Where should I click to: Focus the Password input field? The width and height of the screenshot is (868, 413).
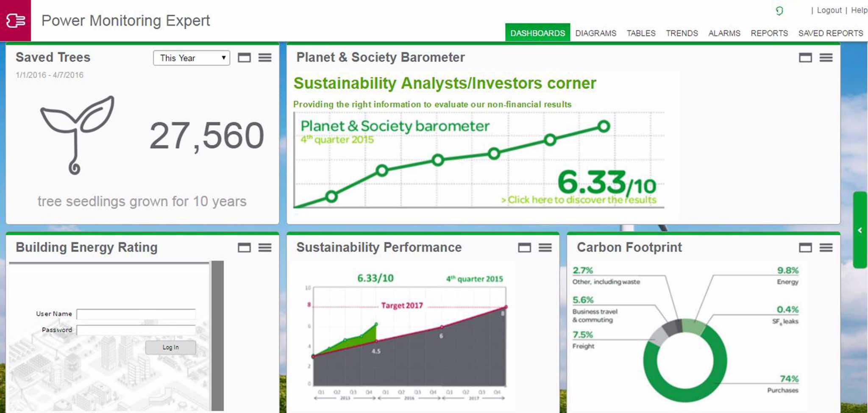(136, 330)
